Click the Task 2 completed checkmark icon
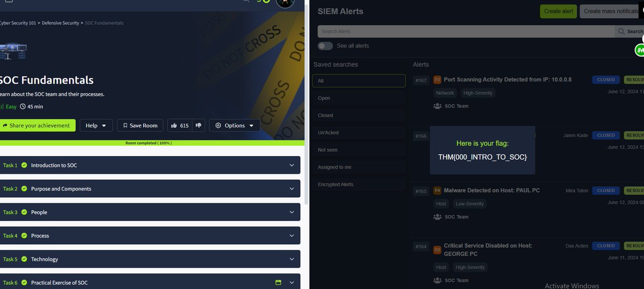 [x=24, y=189]
